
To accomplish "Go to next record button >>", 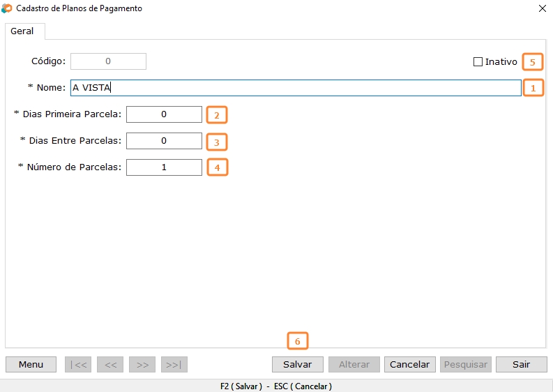I will click(142, 365).
